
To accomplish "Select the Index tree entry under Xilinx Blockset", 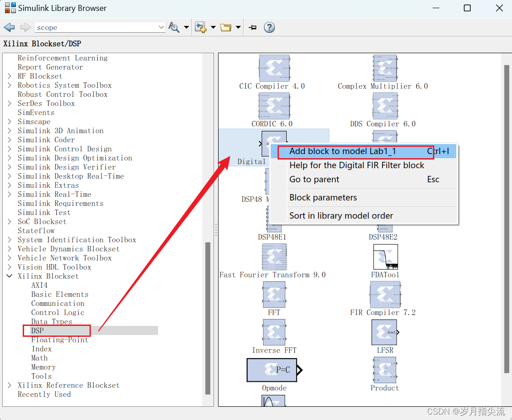I will [41, 349].
